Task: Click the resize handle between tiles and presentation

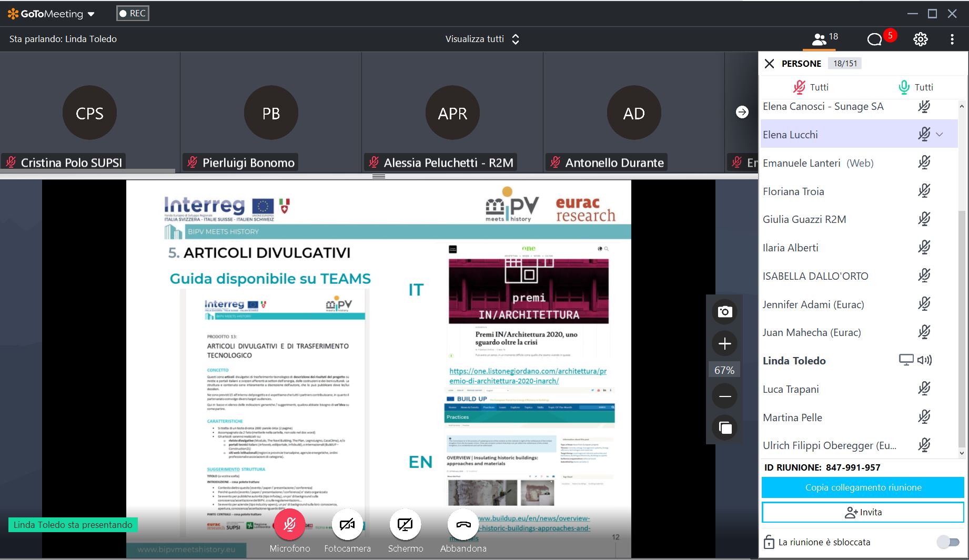Action: (x=379, y=177)
